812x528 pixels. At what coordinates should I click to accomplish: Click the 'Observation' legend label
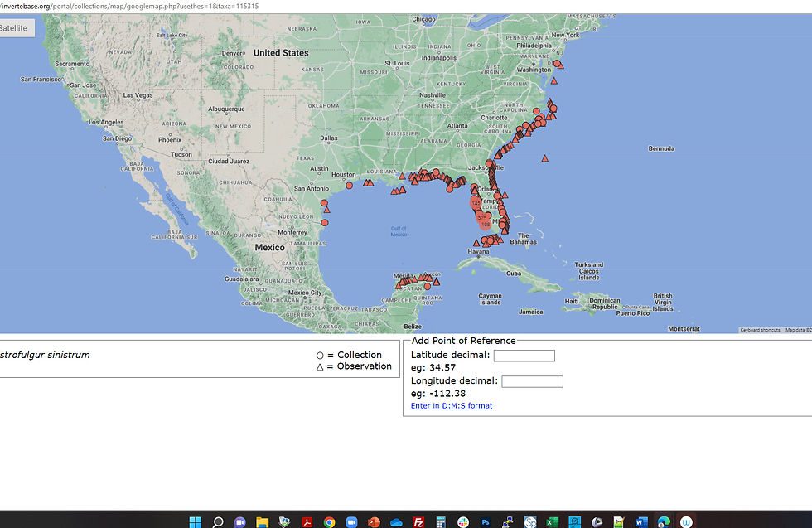point(364,366)
